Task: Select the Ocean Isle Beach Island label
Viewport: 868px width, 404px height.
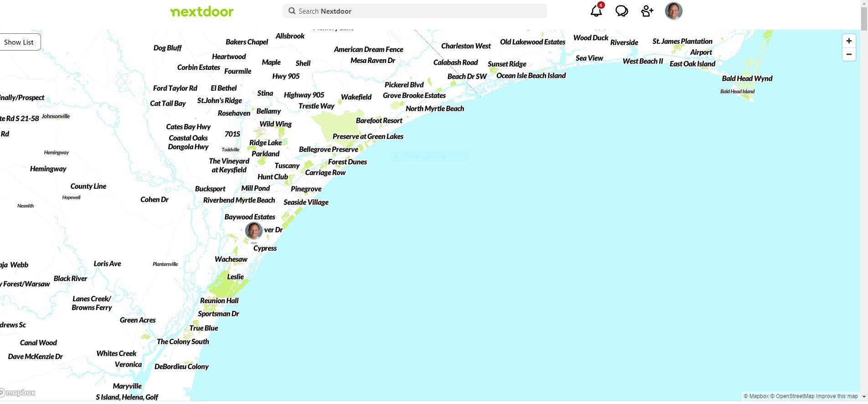Action: pos(531,76)
